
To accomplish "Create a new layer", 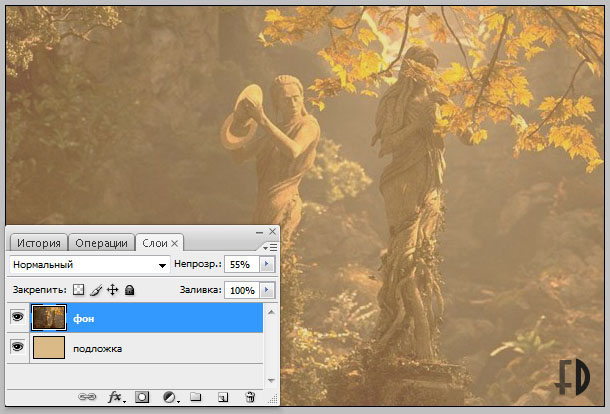I will pos(223,397).
